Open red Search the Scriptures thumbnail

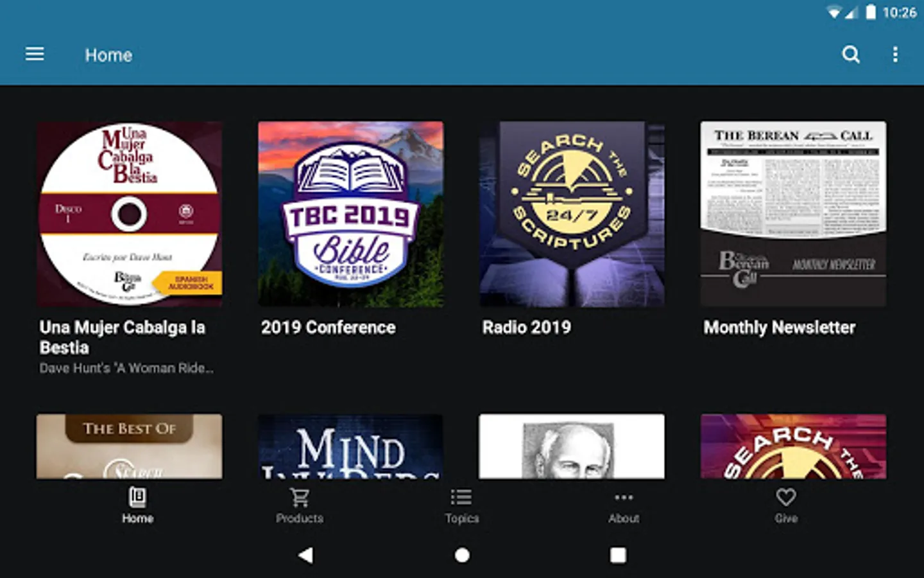(x=793, y=446)
